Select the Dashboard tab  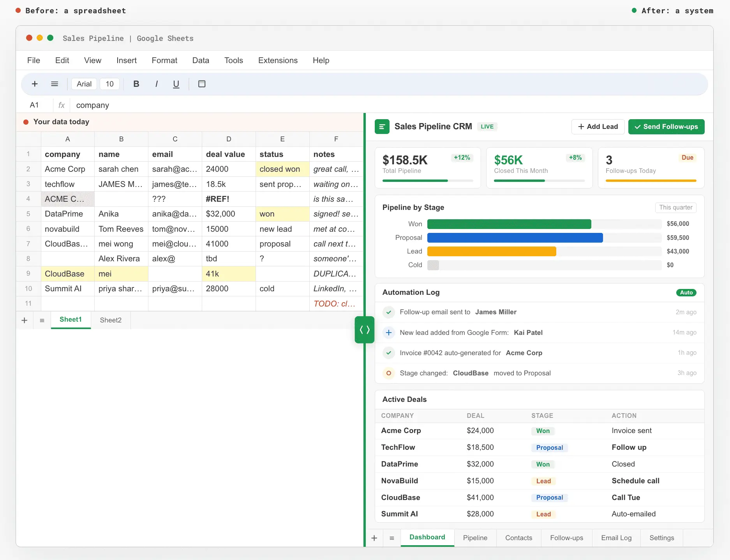point(427,537)
